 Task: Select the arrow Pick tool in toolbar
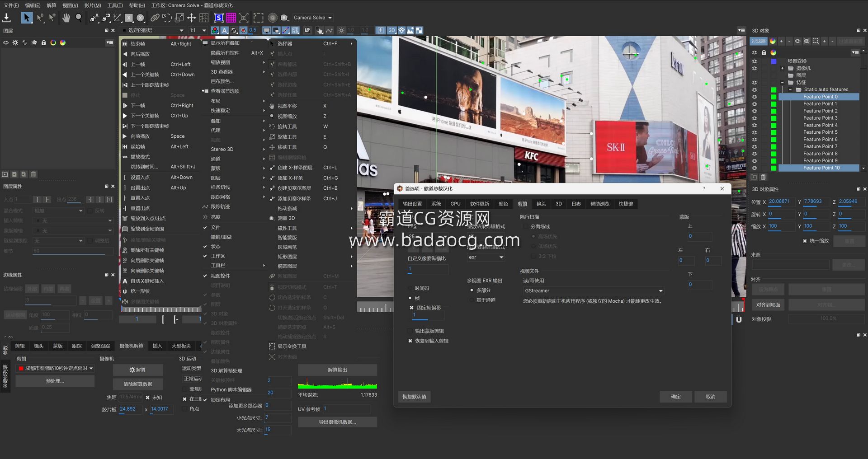click(27, 18)
